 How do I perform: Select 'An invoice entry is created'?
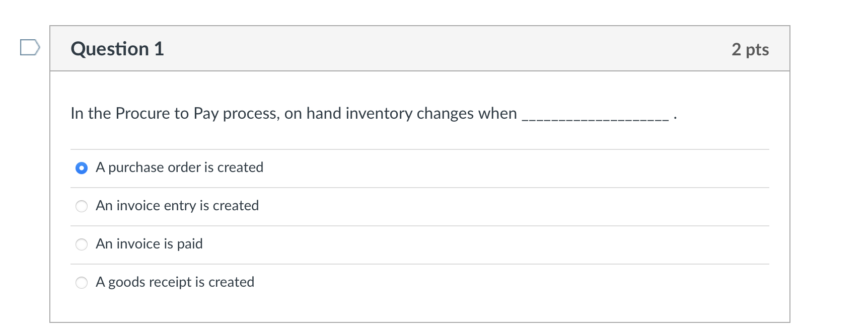pos(177,205)
